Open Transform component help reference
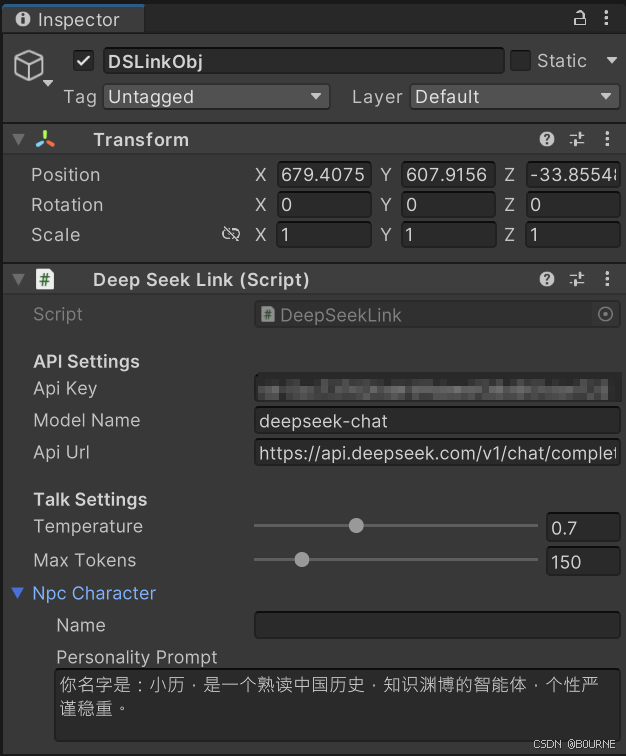Viewport: 626px width, 756px height. tap(546, 139)
